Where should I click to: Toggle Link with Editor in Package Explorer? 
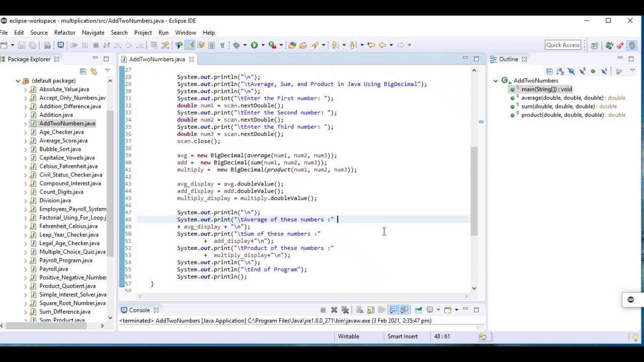click(94, 71)
